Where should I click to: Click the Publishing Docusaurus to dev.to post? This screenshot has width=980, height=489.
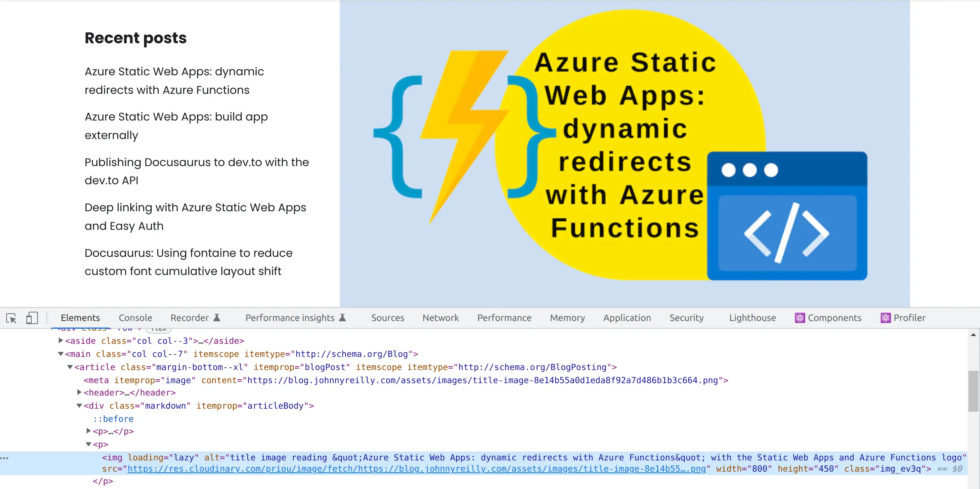pyautogui.click(x=196, y=171)
